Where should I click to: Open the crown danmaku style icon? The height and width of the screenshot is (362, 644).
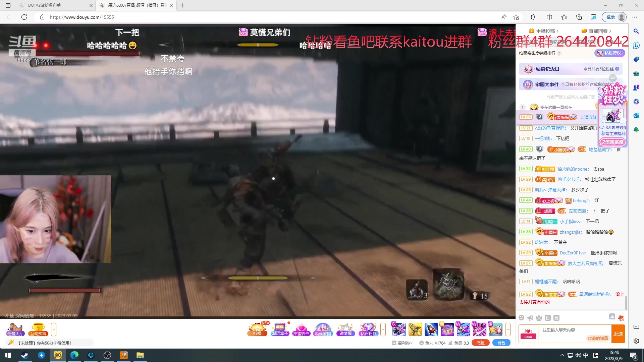click(539, 318)
